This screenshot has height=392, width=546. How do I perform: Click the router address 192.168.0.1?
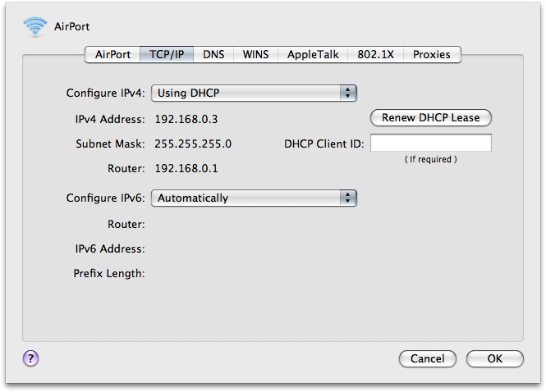(x=186, y=169)
